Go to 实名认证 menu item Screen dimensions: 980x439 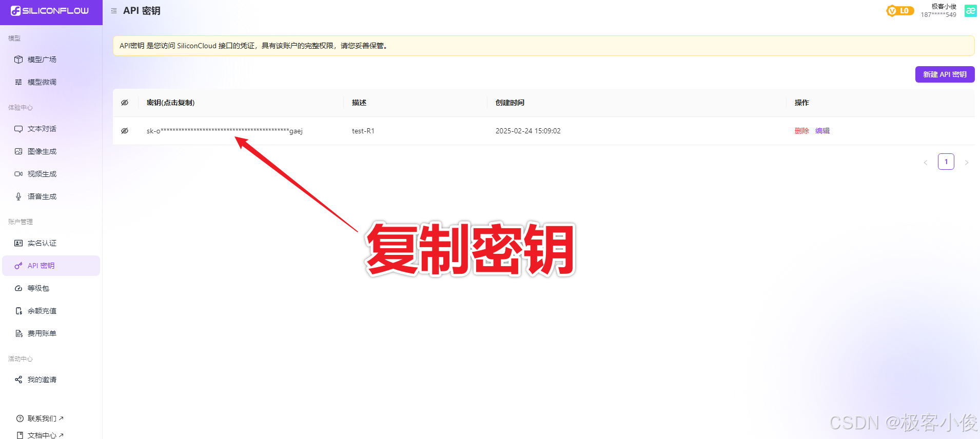pos(51,243)
